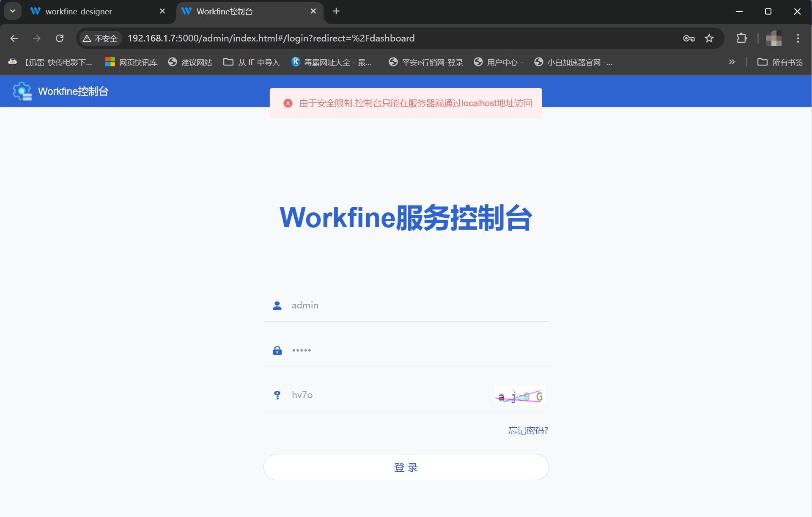Click the Workfine gear logo icon
This screenshot has width=812, height=517.
pyautogui.click(x=22, y=91)
